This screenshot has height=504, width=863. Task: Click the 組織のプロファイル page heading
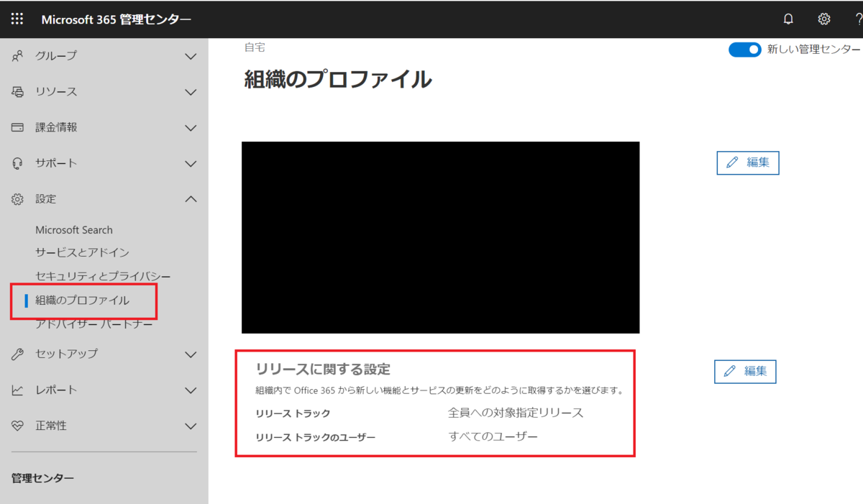point(338,79)
